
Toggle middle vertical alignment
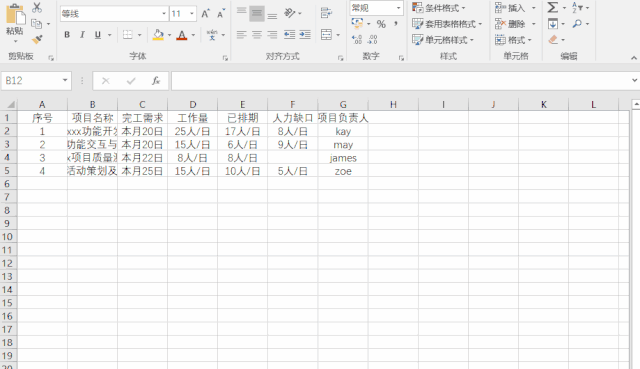point(257,13)
